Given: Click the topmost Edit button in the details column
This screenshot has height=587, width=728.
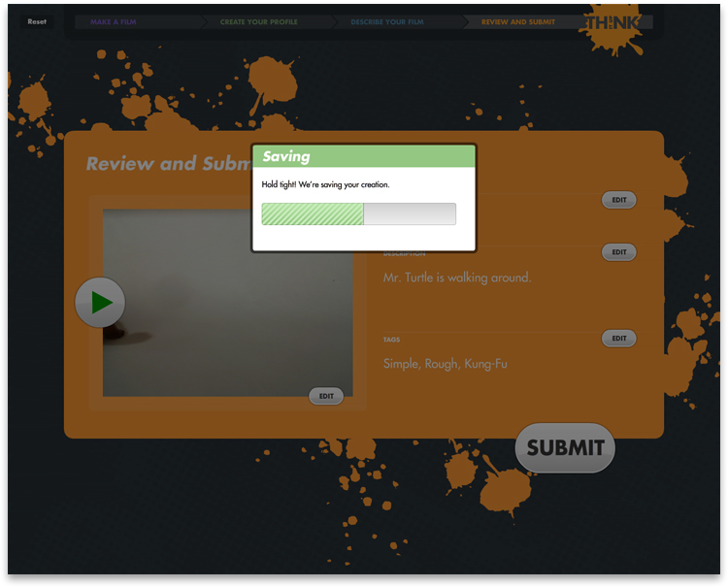Looking at the screenshot, I should click(619, 200).
